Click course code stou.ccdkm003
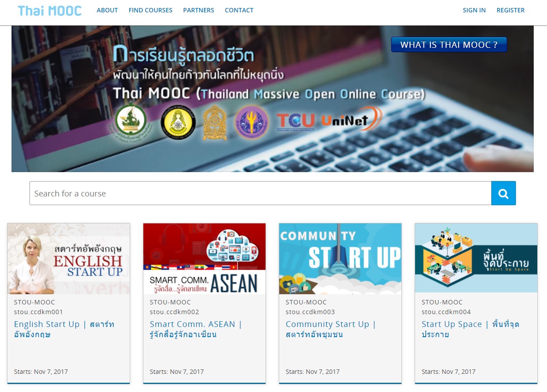The width and height of the screenshot is (547, 392). [x=310, y=312]
